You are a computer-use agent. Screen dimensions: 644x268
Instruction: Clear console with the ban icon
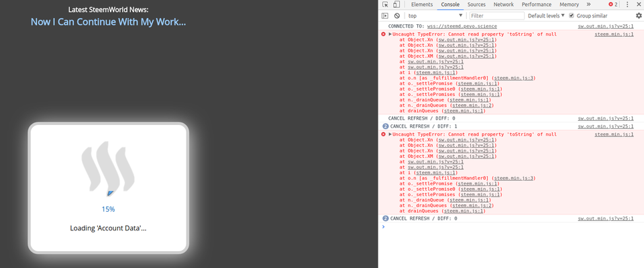pos(396,15)
